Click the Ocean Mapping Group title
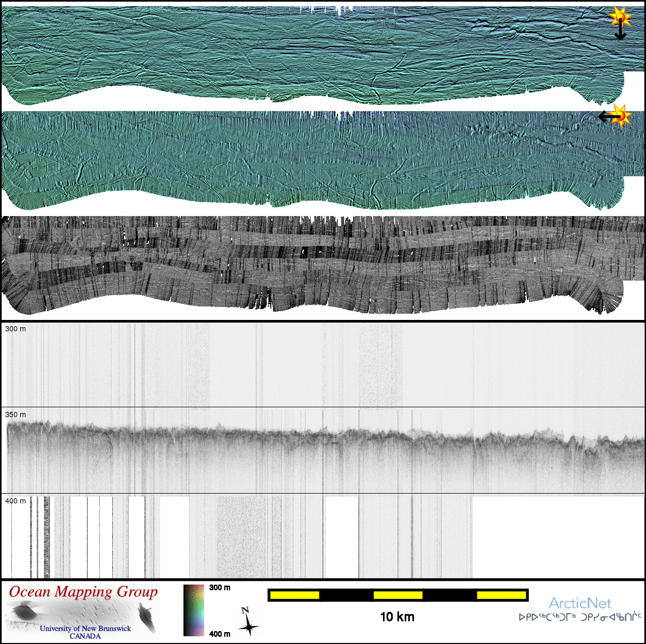This screenshot has width=646, height=644. tap(83, 592)
